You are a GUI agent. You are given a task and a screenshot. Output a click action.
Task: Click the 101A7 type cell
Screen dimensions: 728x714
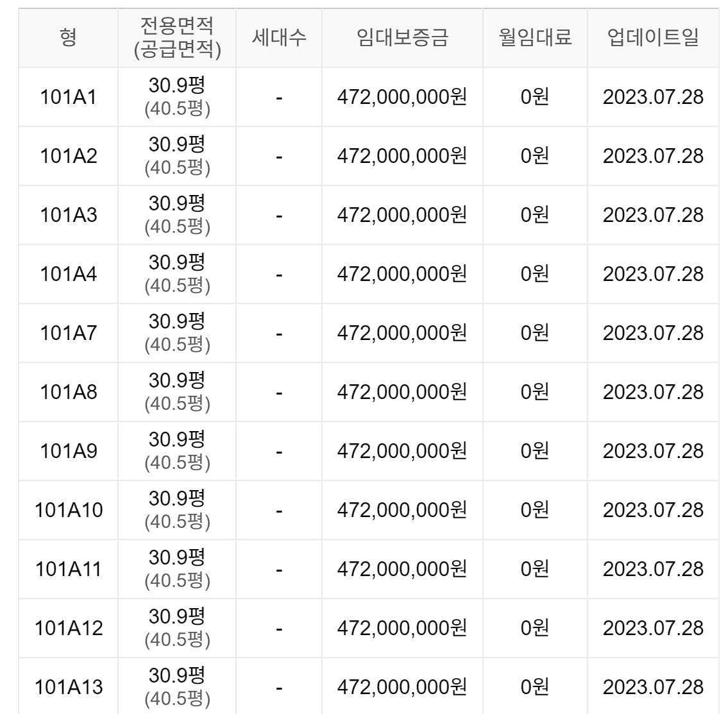[68, 333]
